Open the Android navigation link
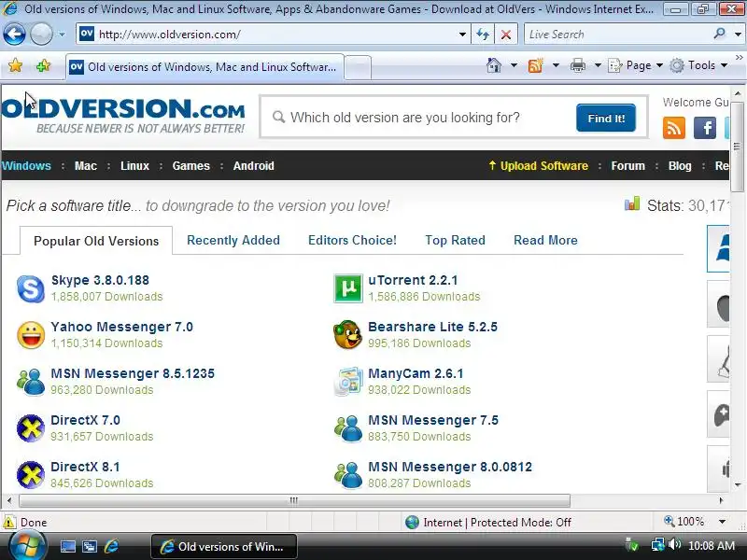The width and height of the screenshot is (747, 560). click(253, 166)
